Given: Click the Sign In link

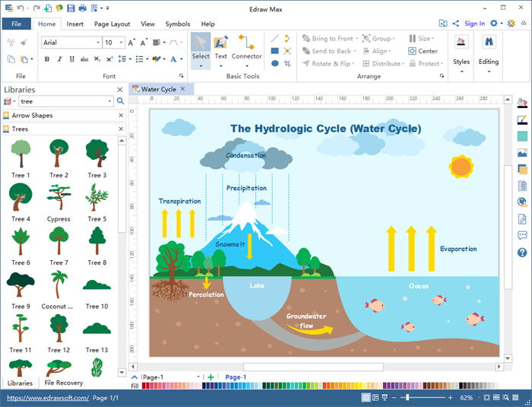Looking at the screenshot, I should tap(474, 24).
